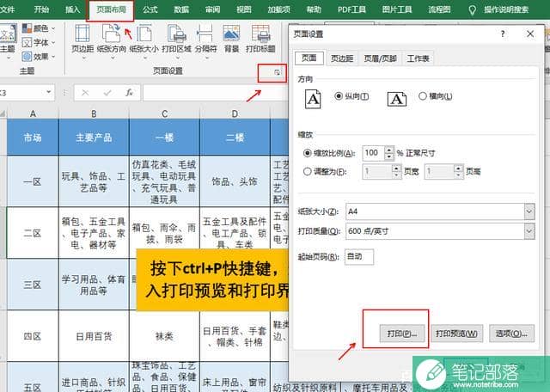Image resolution: width=550 pixels, height=392 pixels.
Task: Click the 打印预览(W) button
Action: click(x=456, y=334)
